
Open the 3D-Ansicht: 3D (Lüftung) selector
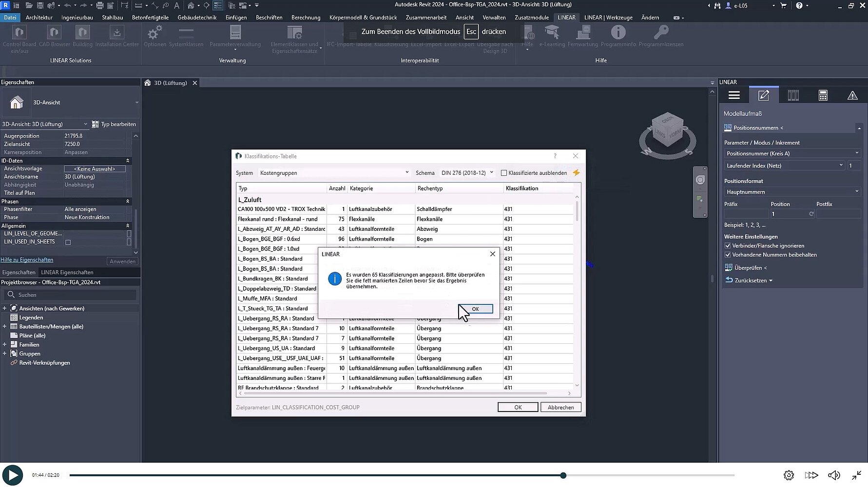click(45, 124)
